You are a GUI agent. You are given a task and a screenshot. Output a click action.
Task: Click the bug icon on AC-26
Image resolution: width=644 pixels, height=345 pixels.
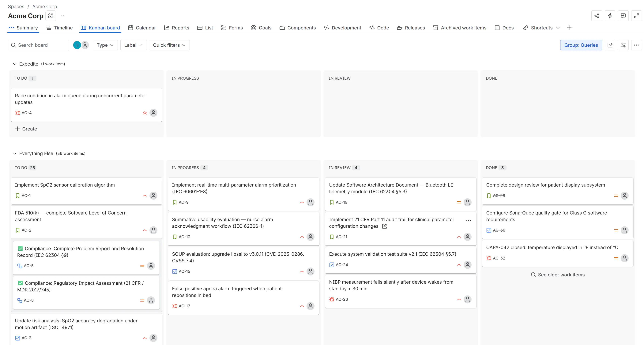pos(332,299)
